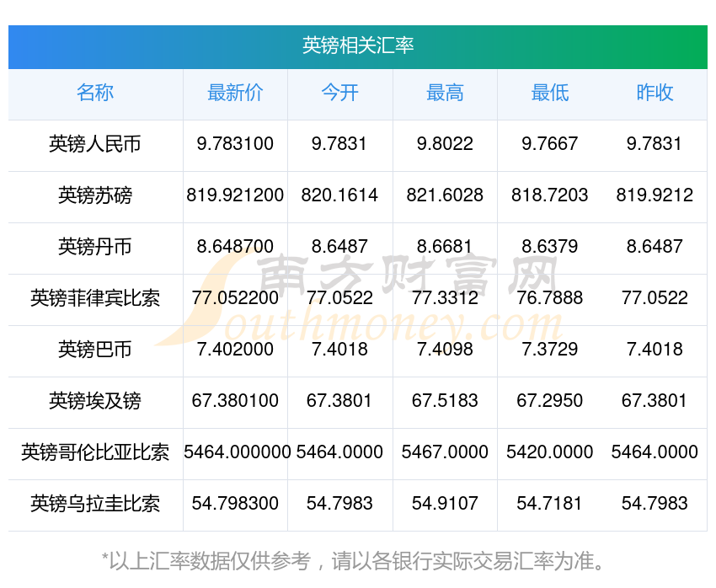Click latest price 9.783100
This screenshot has width=716, height=588.
click(235, 144)
